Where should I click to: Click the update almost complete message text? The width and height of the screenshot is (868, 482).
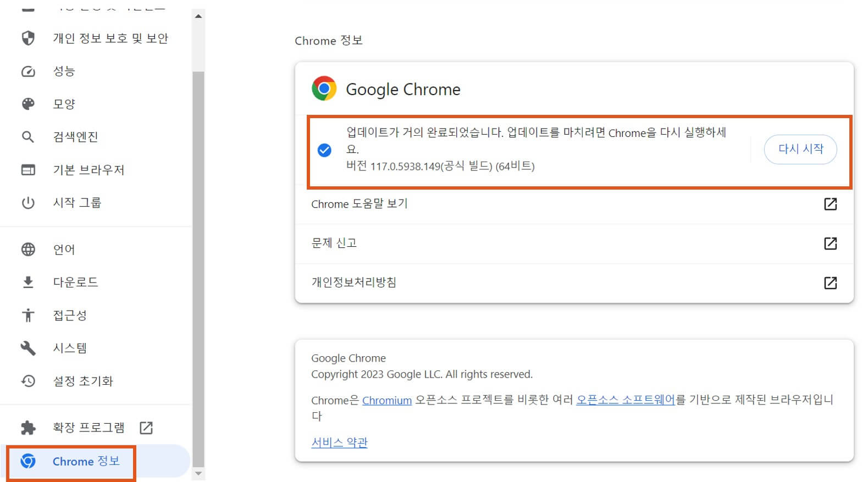pyautogui.click(x=536, y=140)
